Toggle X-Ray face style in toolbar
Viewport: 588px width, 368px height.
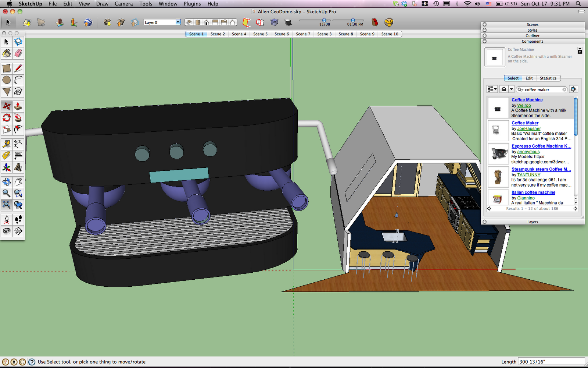(275, 22)
